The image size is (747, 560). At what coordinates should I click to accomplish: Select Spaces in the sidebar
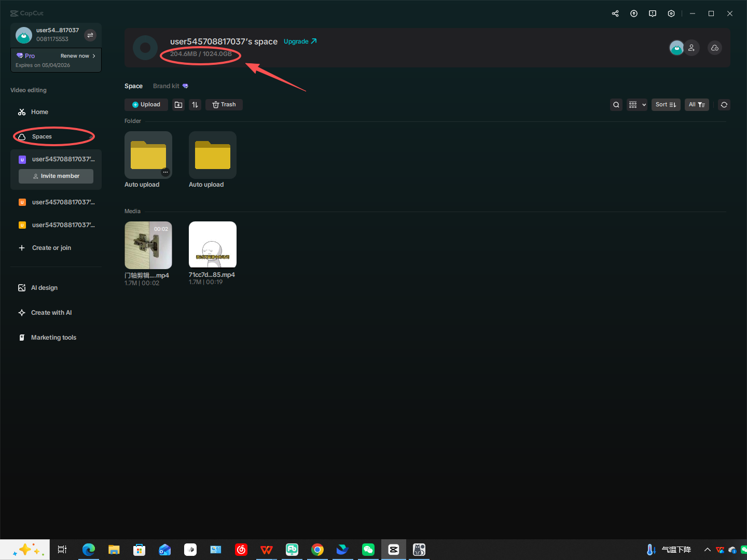click(56, 137)
